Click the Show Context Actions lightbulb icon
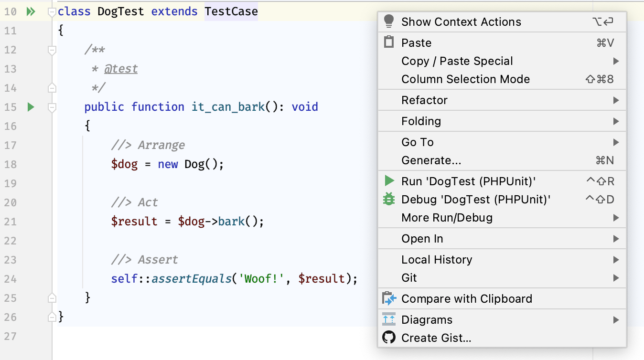Screen dimensions: 644x360 coord(390,21)
